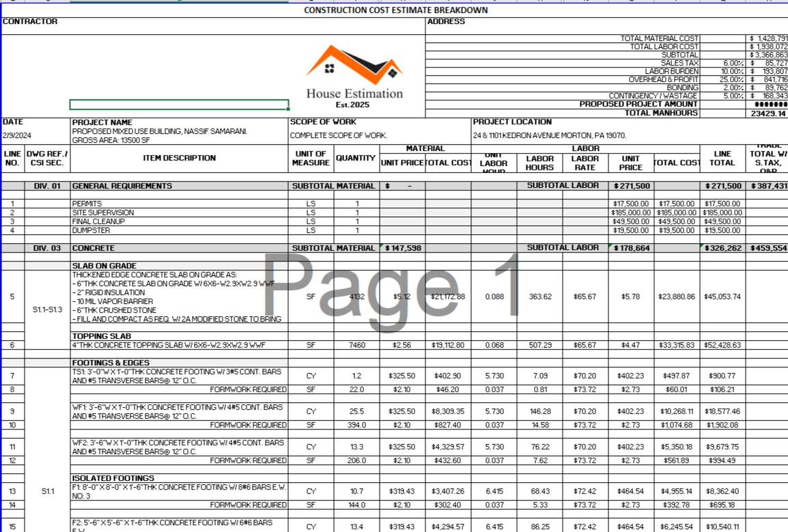The image size is (788, 532).
Task: Select the TOPPING SLAB section heading
Action: click(x=101, y=336)
